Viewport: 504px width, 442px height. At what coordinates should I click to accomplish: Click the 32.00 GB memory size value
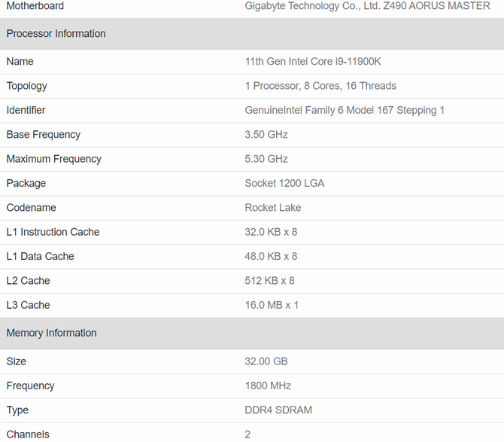(266, 361)
